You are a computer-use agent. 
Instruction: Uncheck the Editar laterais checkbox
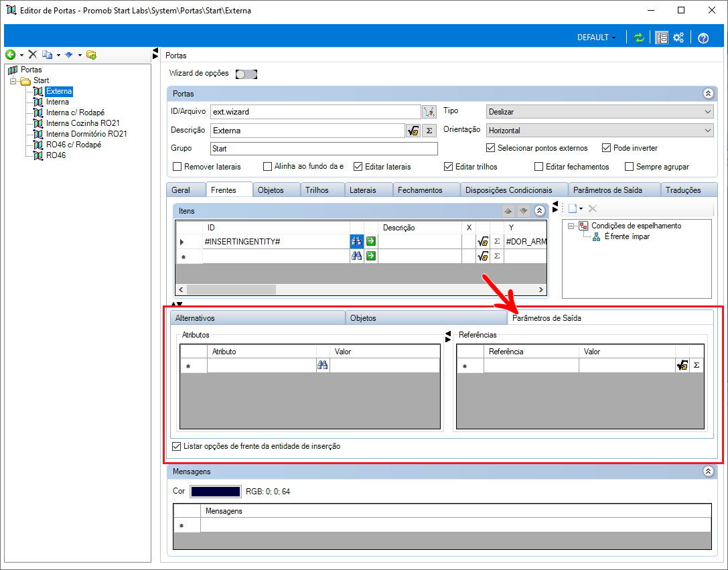pos(358,166)
